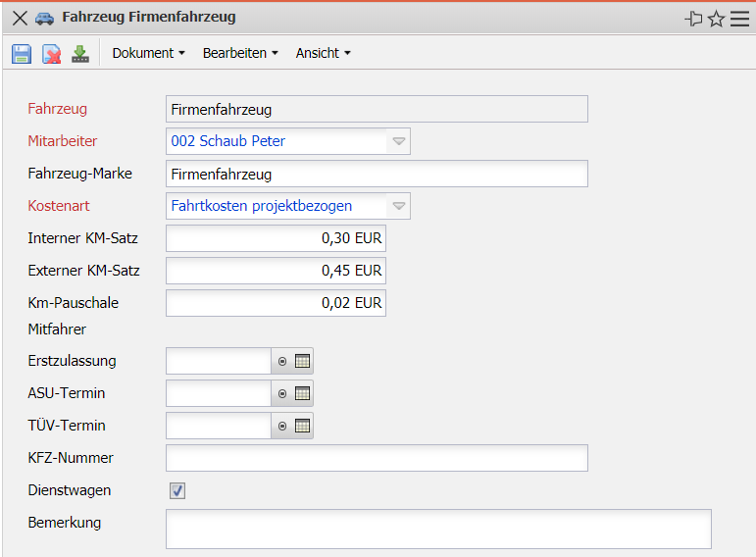756x557 pixels.
Task: Open calendar picker for ASU-Termin
Action: 303,393
